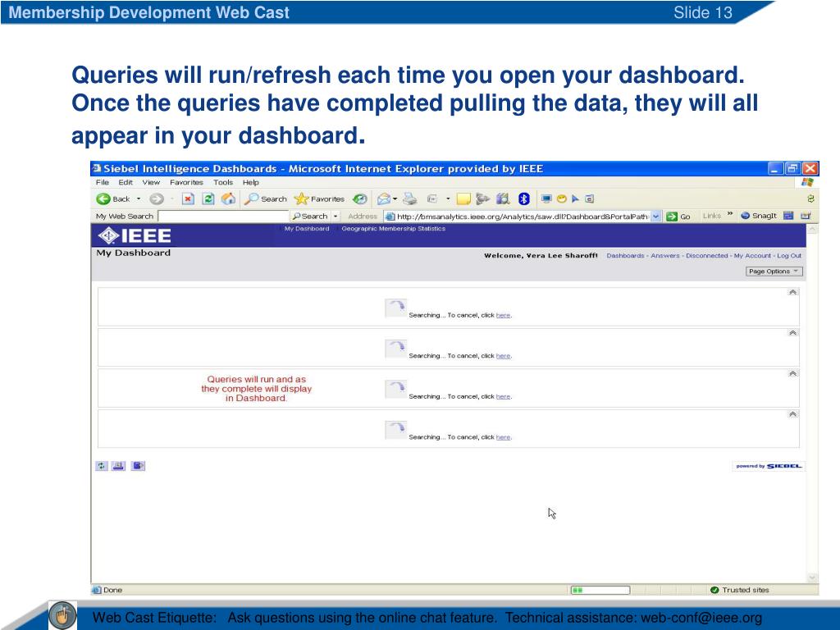Image resolution: width=840 pixels, height=630 pixels.
Task: Click the research book icon in toolbar
Action: tap(503, 199)
